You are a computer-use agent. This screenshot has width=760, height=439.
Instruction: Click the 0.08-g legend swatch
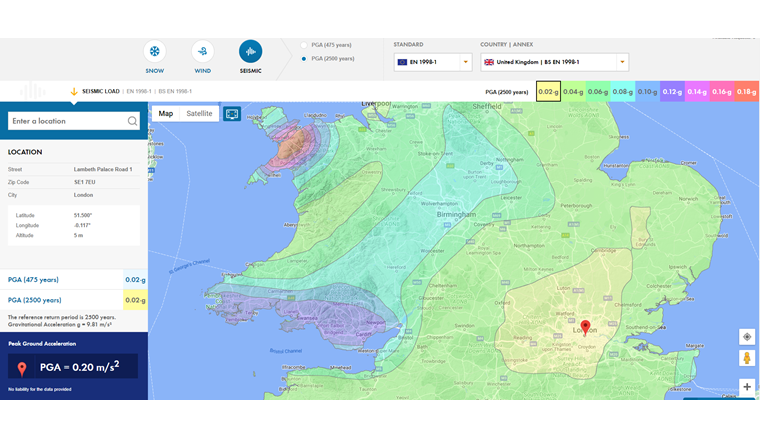tap(622, 92)
